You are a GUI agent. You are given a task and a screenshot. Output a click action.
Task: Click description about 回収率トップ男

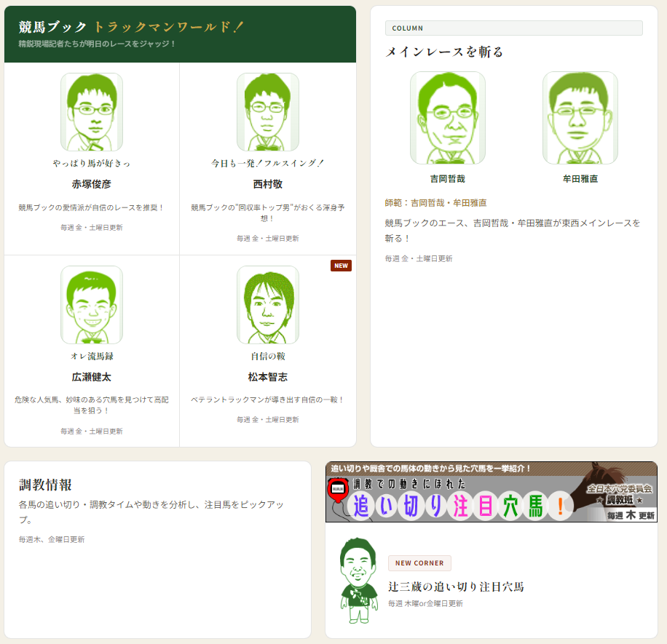click(267, 213)
